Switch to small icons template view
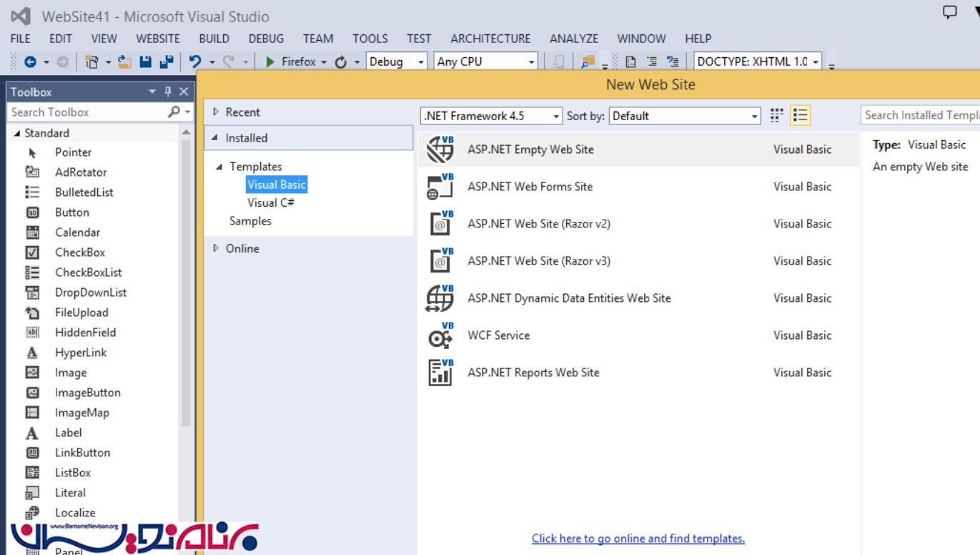The width and height of the screenshot is (980, 555). (776, 115)
